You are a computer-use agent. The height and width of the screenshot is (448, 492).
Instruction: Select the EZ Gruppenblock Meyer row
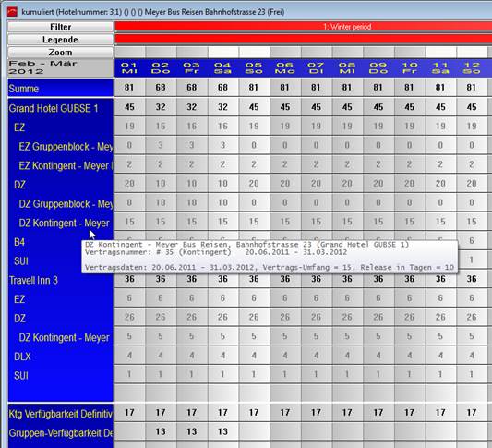tap(61, 147)
